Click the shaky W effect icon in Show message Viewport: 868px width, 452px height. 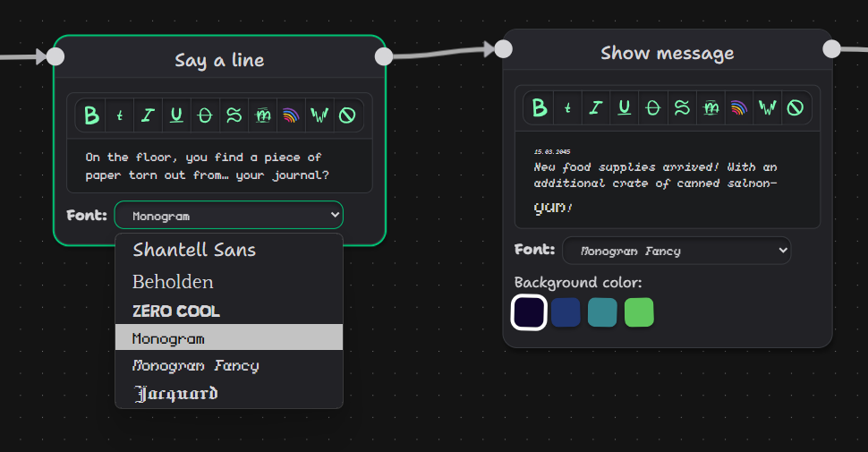click(x=767, y=108)
